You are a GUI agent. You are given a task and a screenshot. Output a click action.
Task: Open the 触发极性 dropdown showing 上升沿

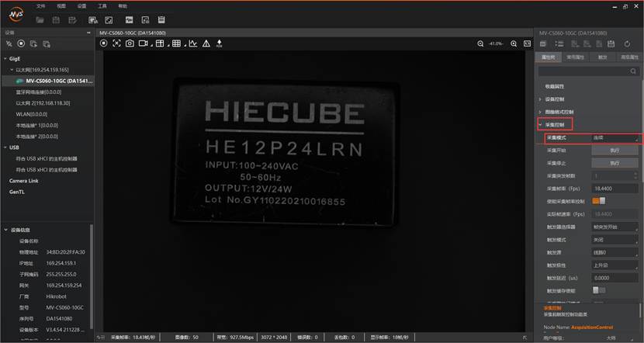point(615,265)
